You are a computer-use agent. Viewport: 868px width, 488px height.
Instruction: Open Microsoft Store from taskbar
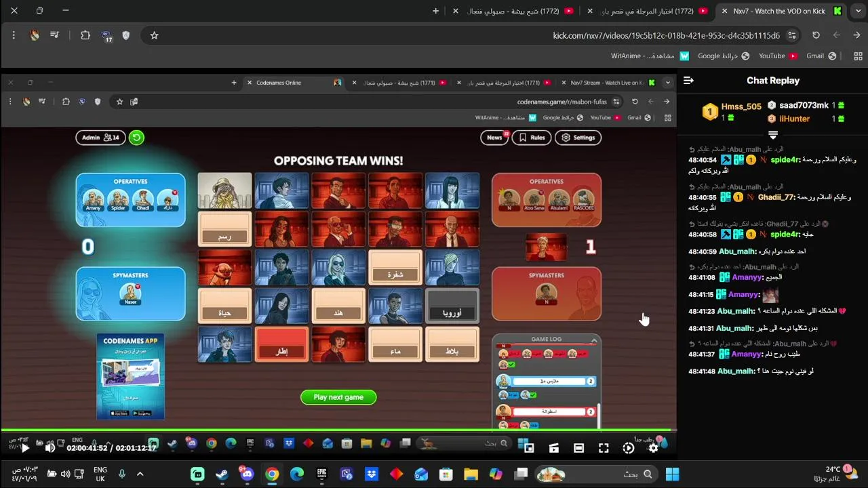446,474
